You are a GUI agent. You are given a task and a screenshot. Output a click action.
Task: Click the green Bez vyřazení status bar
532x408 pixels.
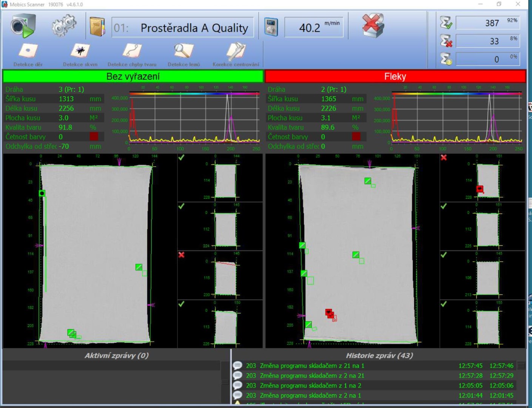pyautogui.click(x=133, y=76)
